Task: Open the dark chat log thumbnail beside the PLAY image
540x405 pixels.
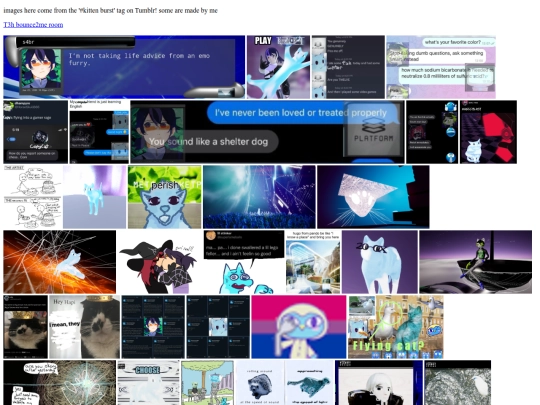Action: [348, 67]
